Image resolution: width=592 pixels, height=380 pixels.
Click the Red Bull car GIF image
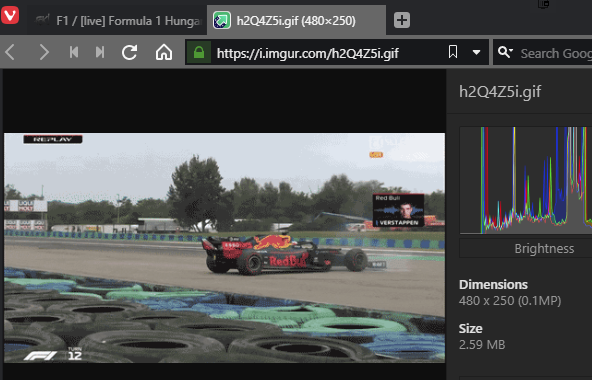click(x=224, y=248)
